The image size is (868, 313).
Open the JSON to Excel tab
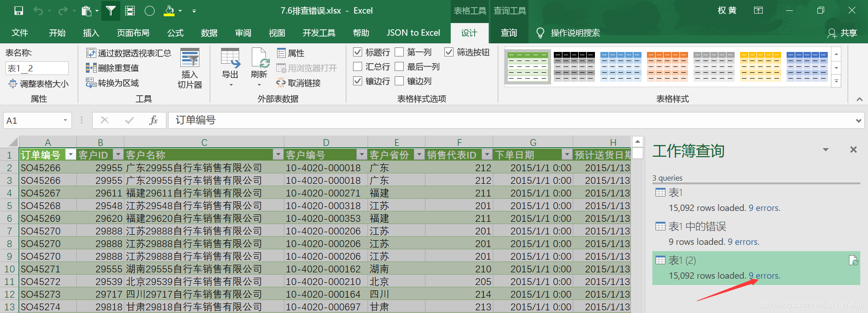tap(413, 33)
